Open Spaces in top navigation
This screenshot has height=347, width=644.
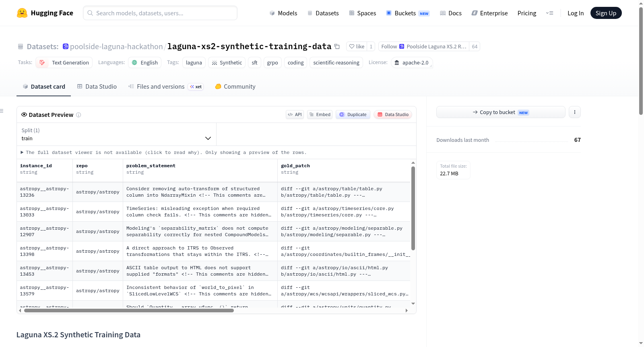pos(362,13)
